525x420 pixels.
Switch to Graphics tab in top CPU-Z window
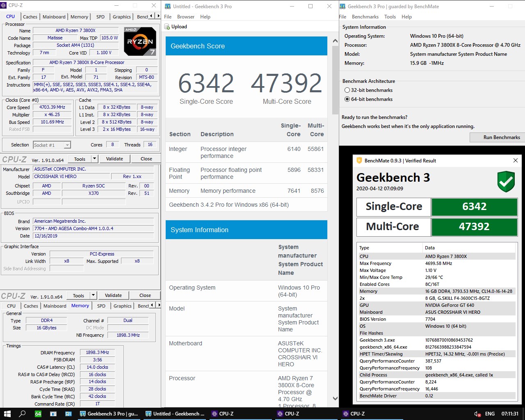pos(122,17)
